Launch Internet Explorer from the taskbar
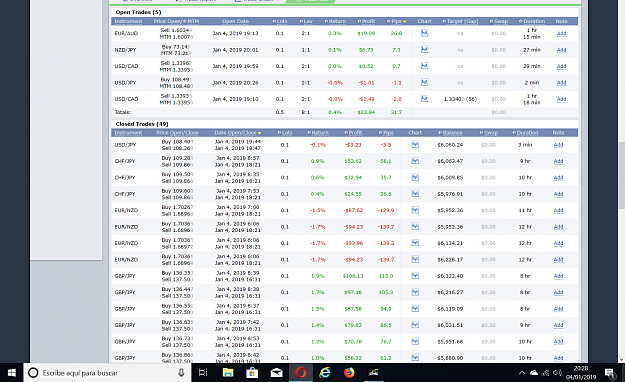The width and height of the screenshot is (625, 382). (x=325, y=373)
